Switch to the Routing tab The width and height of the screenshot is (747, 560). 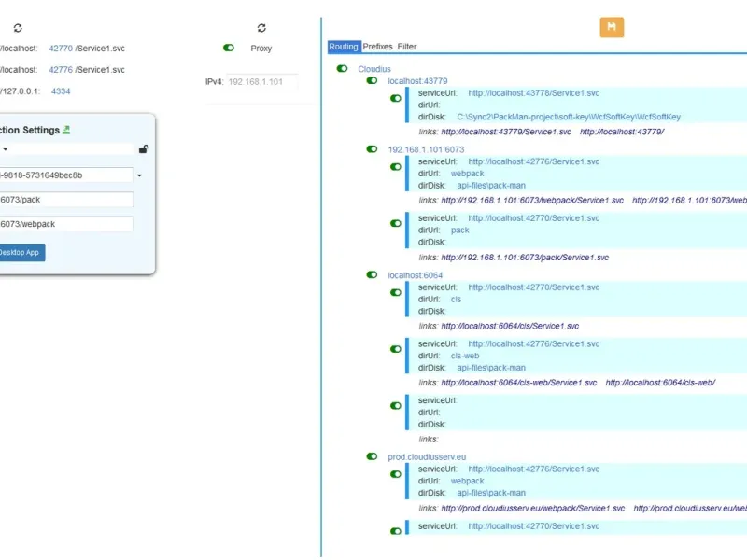[x=344, y=46]
